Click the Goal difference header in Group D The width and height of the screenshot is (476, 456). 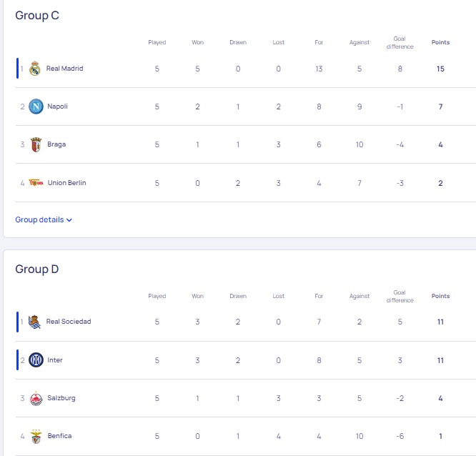pos(400,297)
